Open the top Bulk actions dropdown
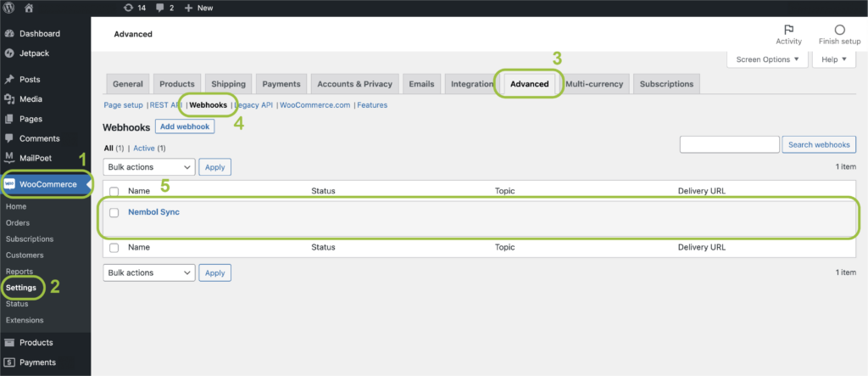Screen dimensions: 868x376 click(x=149, y=167)
